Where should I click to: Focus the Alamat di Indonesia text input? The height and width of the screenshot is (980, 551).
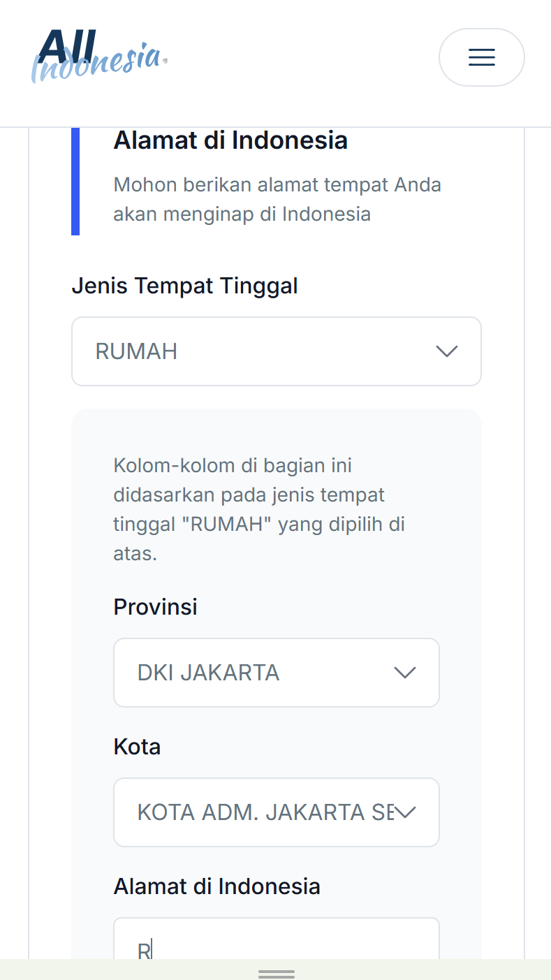pos(276,943)
